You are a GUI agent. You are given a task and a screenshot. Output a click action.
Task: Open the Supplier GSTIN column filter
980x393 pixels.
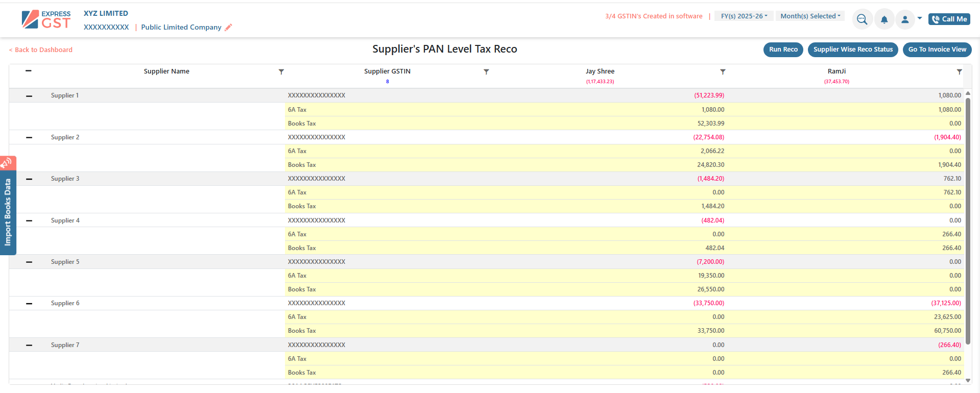[486, 72]
